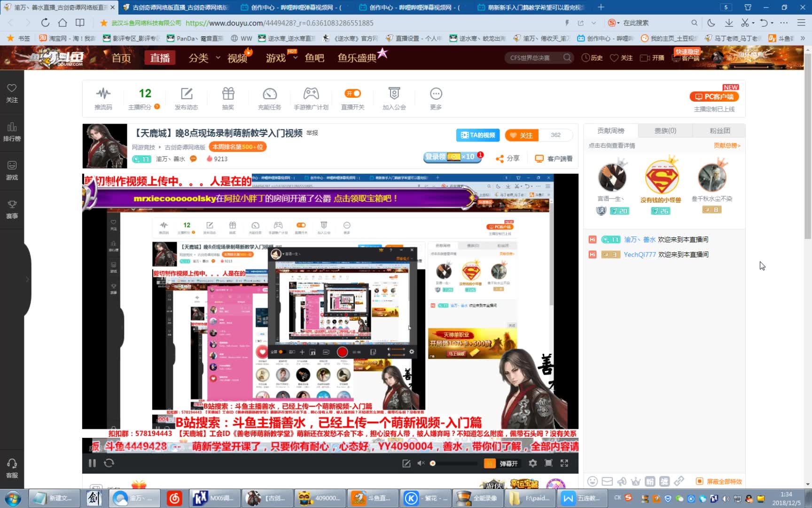Open the danmaku edit pencil icon
This screenshot has height=508, width=812.
click(x=406, y=463)
